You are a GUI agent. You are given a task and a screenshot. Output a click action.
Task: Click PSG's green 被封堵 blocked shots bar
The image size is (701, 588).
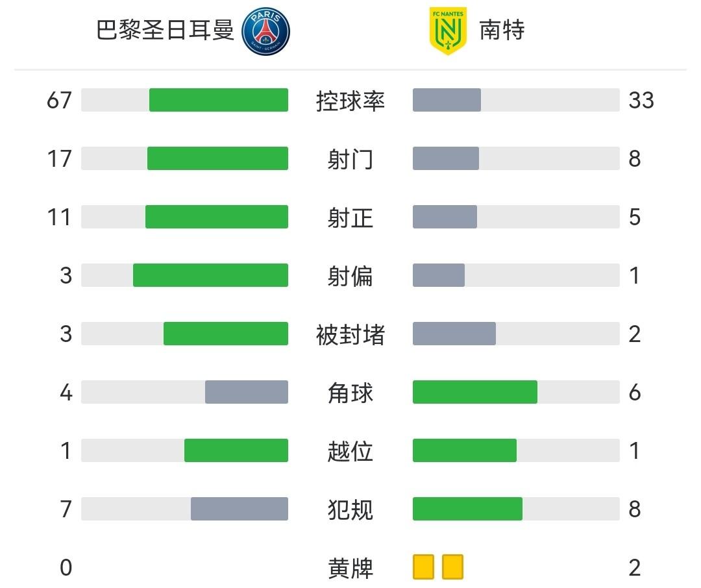[x=226, y=334]
